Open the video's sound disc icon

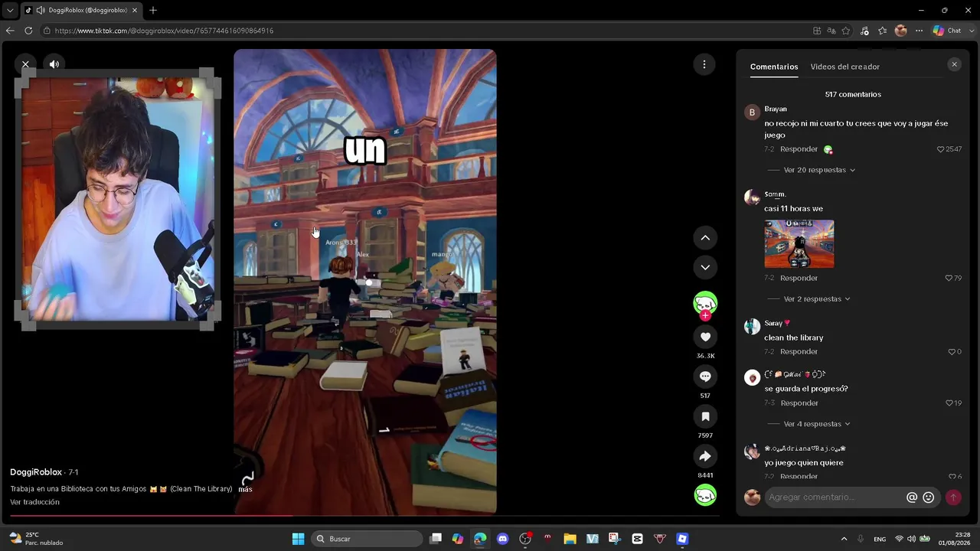705,495
